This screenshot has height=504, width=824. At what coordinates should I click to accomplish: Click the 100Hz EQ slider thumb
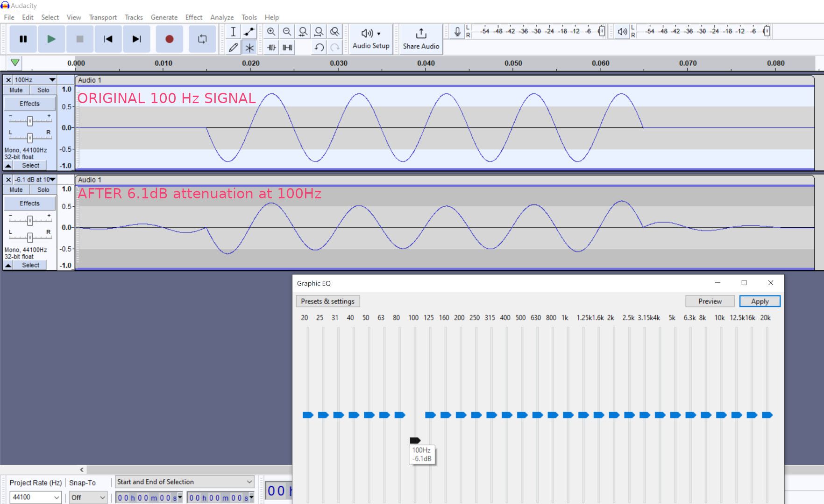pyautogui.click(x=415, y=441)
